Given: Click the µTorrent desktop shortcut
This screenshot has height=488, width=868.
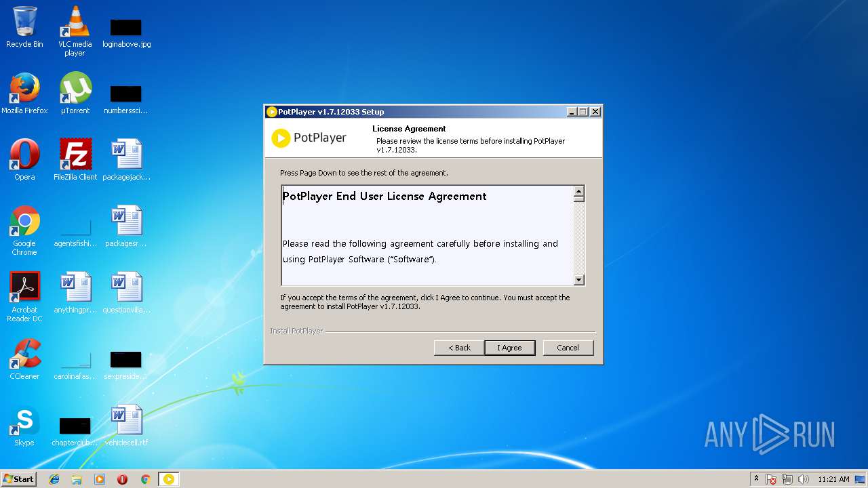Looking at the screenshot, I should tap(75, 94).
